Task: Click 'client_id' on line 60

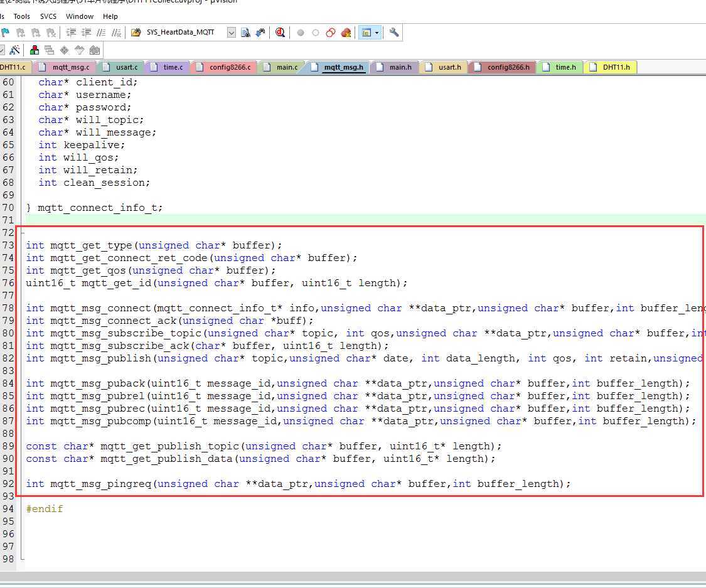Action: click(104, 82)
